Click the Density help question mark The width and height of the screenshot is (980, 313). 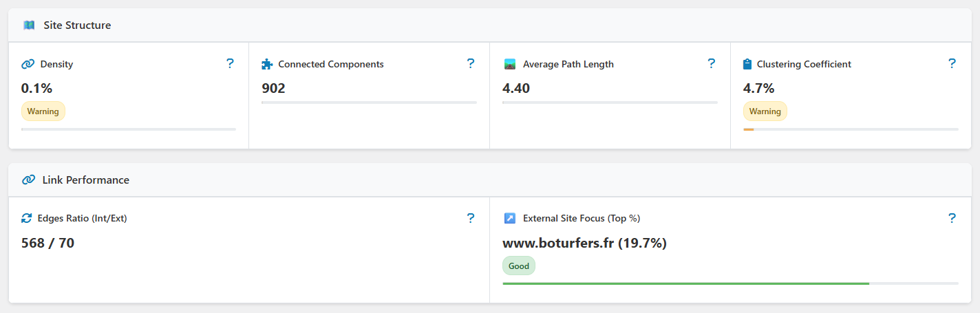(230, 63)
